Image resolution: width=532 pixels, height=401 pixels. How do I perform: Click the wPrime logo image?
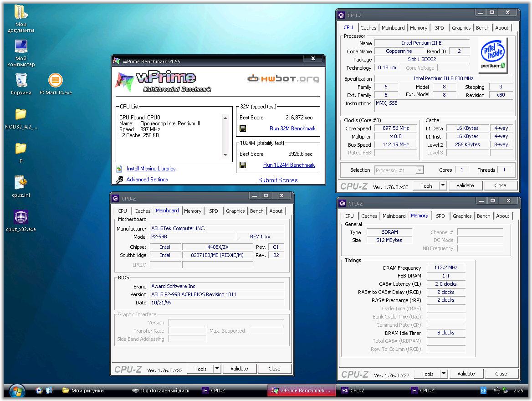tap(163, 82)
